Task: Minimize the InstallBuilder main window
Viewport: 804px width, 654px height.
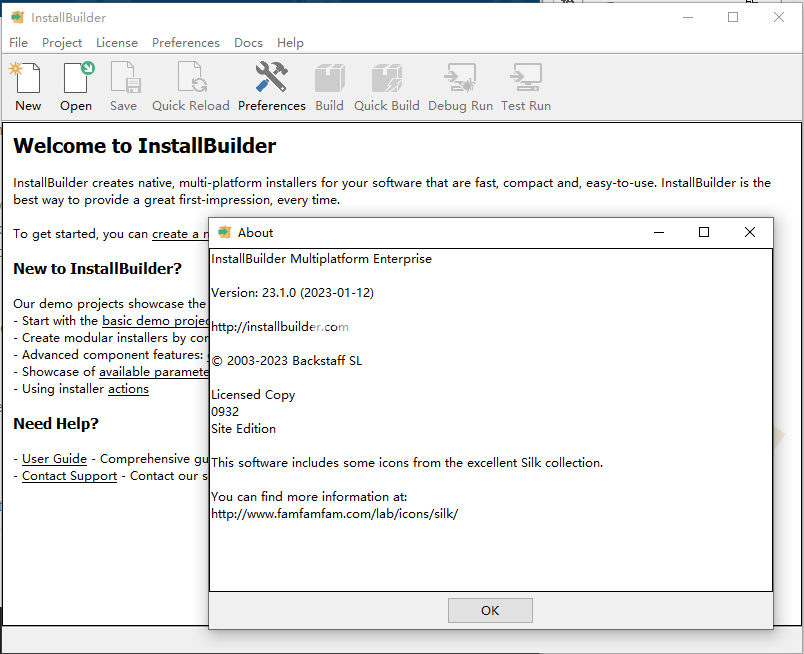Action: click(x=688, y=17)
